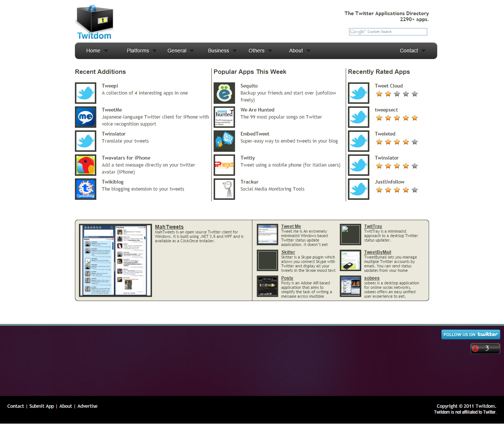This screenshot has height=431, width=504.
Task: Click the sobees heading link
Action: click(372, 278)
